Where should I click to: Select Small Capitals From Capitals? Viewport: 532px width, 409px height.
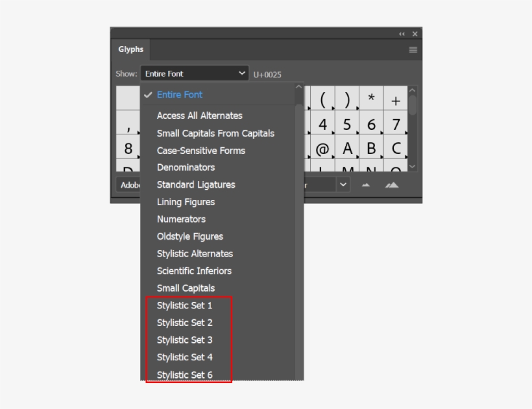point(214,133)
